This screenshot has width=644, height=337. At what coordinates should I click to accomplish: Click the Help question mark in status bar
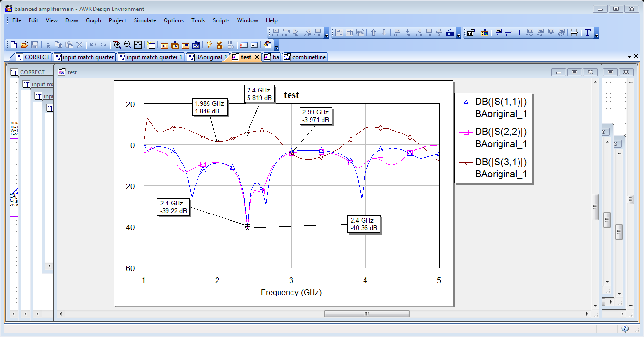click(625, 329)
